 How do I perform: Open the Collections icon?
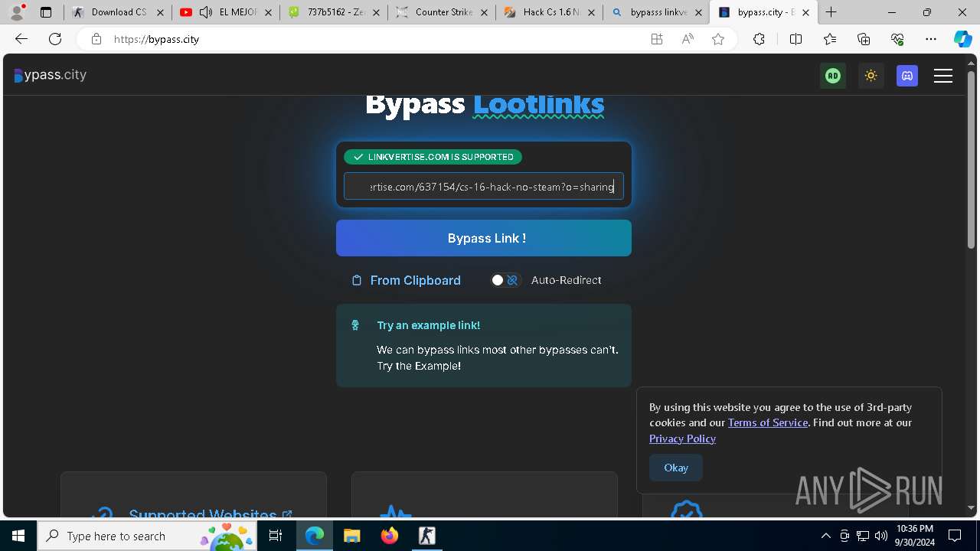click(x=864, y=39)
